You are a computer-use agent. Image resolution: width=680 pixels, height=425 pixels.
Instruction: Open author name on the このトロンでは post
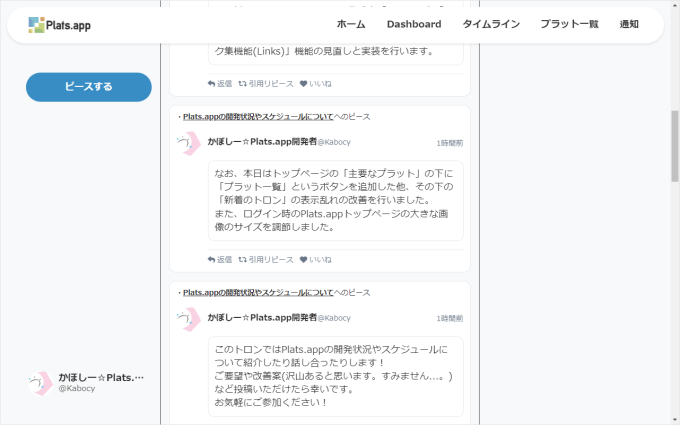[x=262, y=317]
